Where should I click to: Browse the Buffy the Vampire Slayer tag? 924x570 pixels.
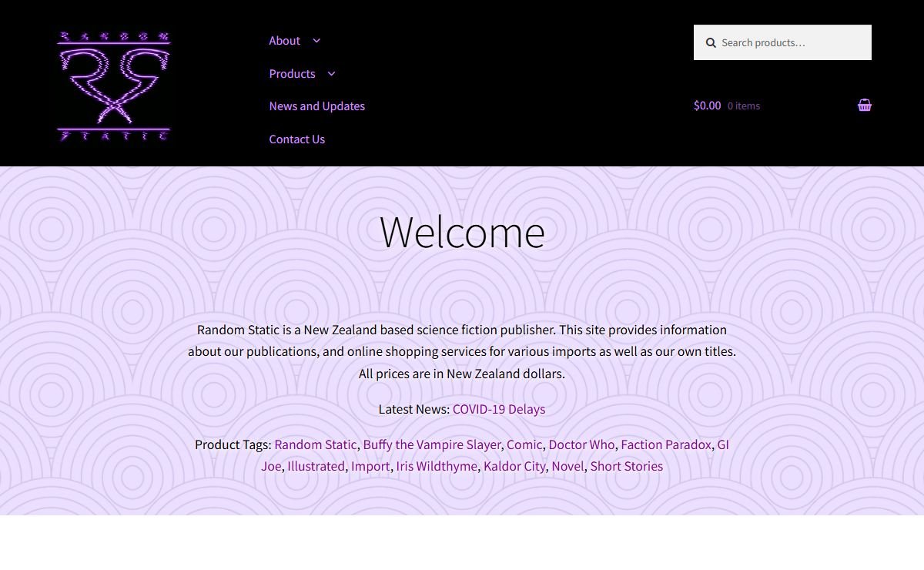pos(432,444)
